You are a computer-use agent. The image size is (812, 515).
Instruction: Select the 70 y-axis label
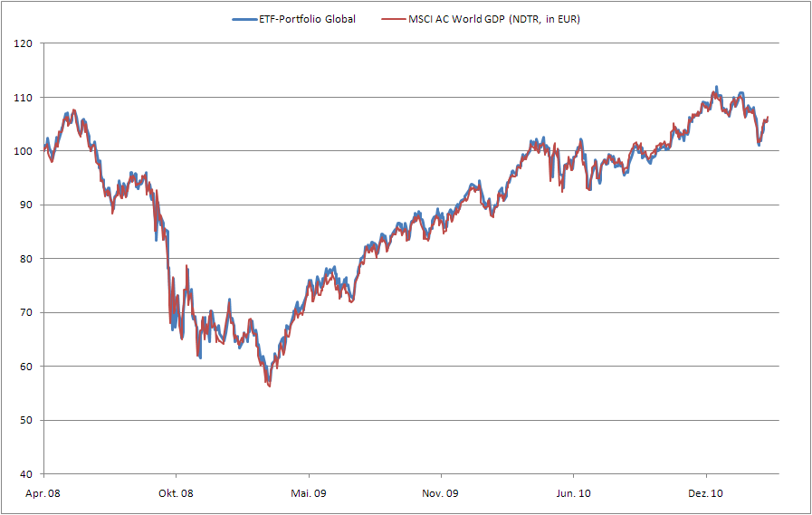pyautogui.click(x=27, y=313)
